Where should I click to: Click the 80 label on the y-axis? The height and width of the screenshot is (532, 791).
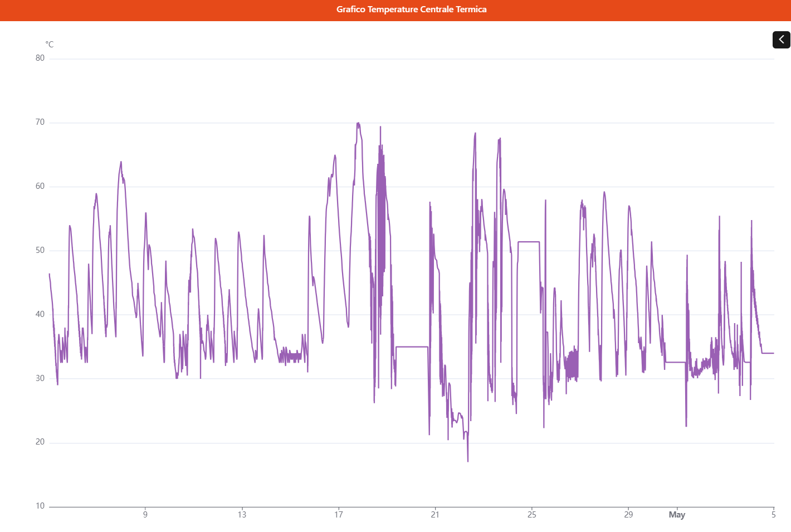coord(40,58)
